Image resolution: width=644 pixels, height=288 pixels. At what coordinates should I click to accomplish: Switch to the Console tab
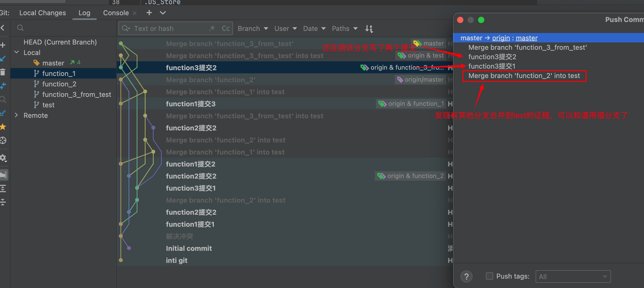click(x=116, y=13)
